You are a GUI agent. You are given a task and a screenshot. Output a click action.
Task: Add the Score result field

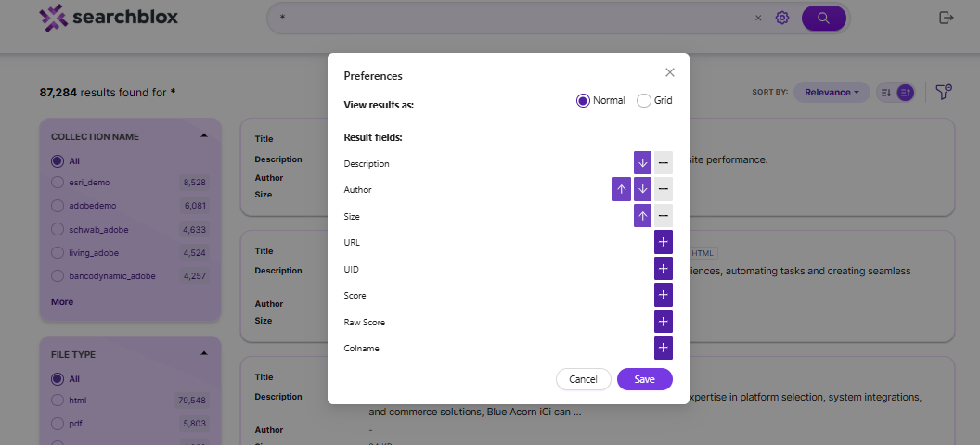(x=664, y=295)
